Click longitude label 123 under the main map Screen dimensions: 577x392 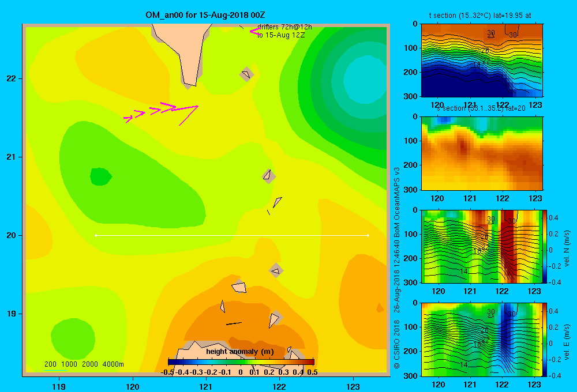coord(353,386)
